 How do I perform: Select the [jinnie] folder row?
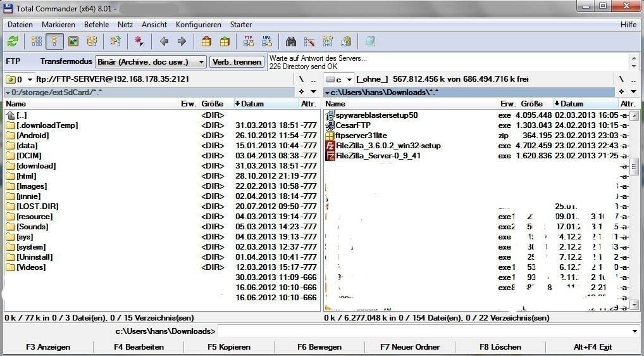pos(161,196)
